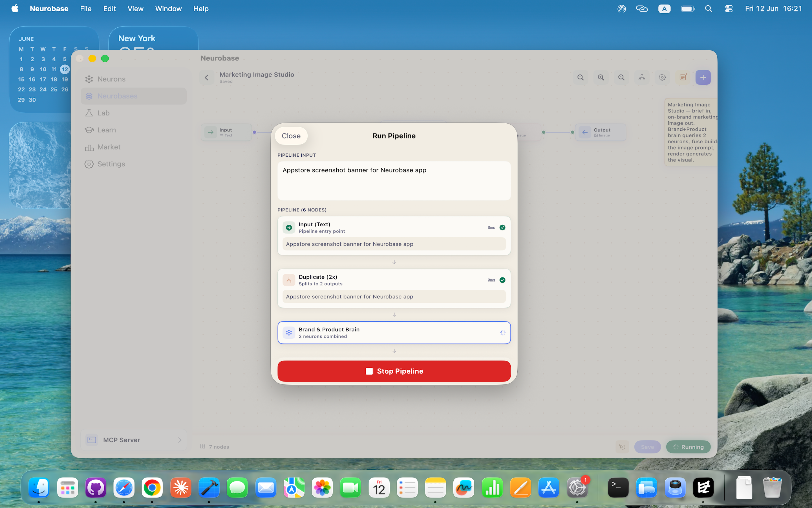Click the 'PIPELINE (6 NODES)' heading
This screenshot has height=508, width=812.
pyautogui.click(x=302, y=210)
